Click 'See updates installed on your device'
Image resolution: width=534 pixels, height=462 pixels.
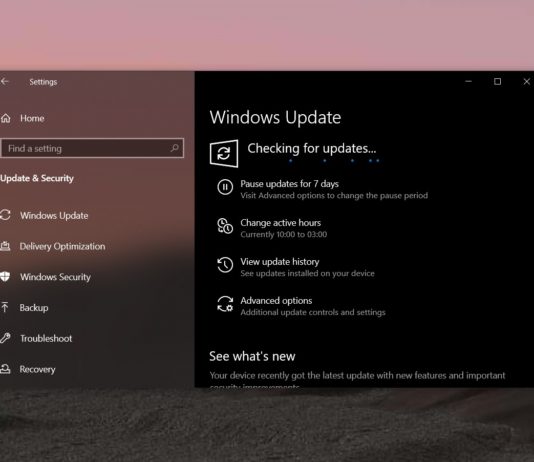(307, 273)
